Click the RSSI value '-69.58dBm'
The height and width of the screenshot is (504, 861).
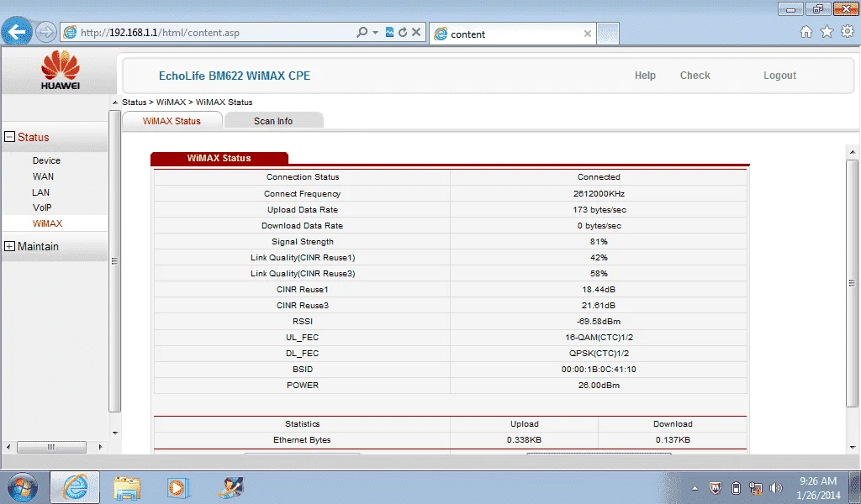599,322
